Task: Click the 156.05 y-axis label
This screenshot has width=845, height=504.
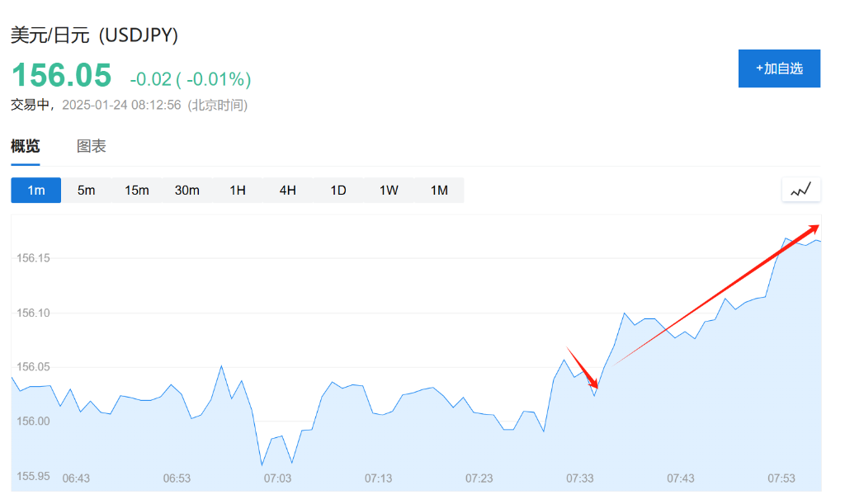Action: click(x=33, y=367)
